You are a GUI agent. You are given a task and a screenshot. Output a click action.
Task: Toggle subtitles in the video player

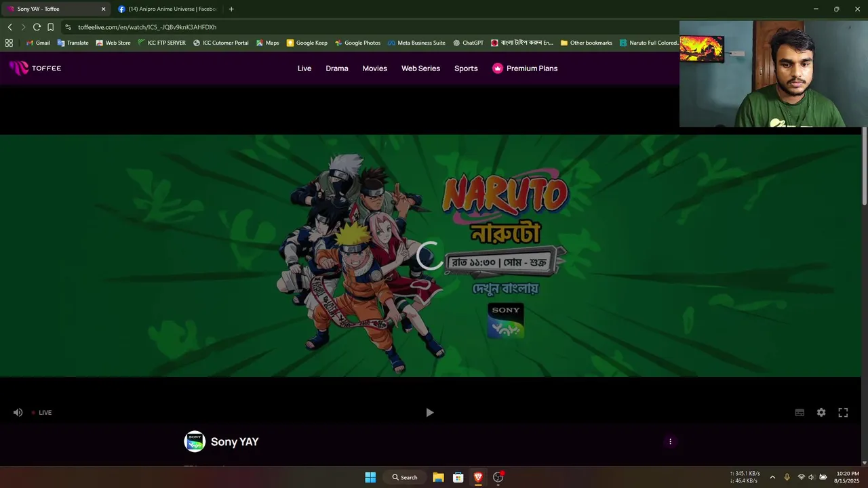point(800,412)
